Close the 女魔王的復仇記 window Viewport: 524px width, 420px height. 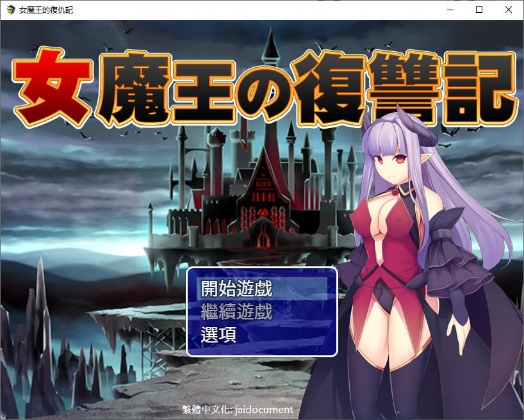click(x=509, y=10)
